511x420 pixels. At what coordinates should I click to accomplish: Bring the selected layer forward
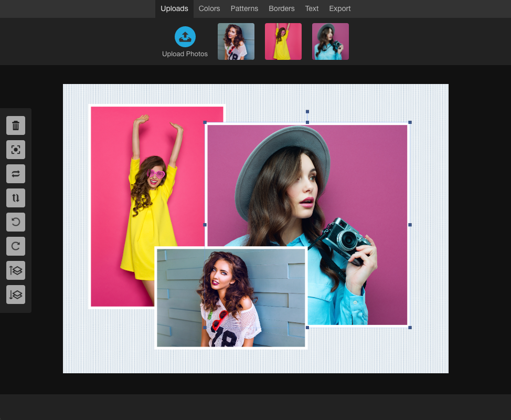pos(16,270)
